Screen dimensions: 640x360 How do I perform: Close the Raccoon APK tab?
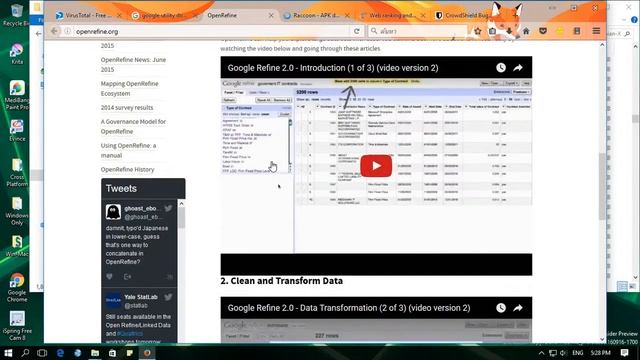coord(347,15)
